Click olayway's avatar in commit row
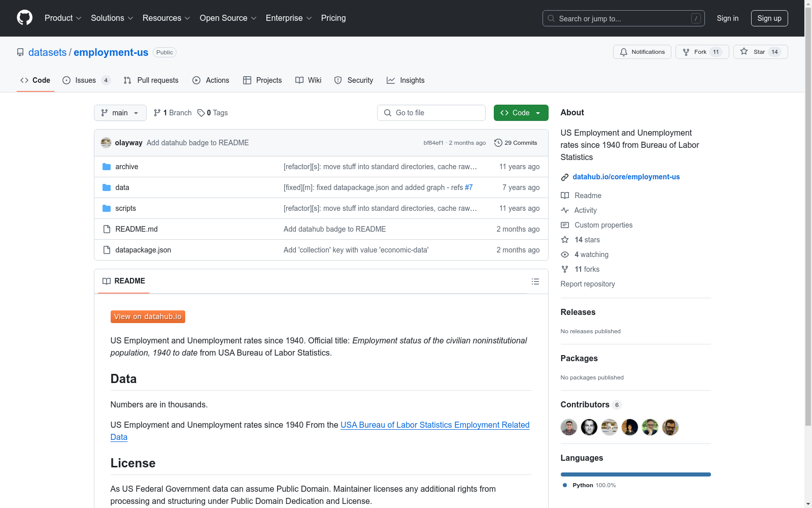This screenshot has width=812, height=508. (106, 143)
